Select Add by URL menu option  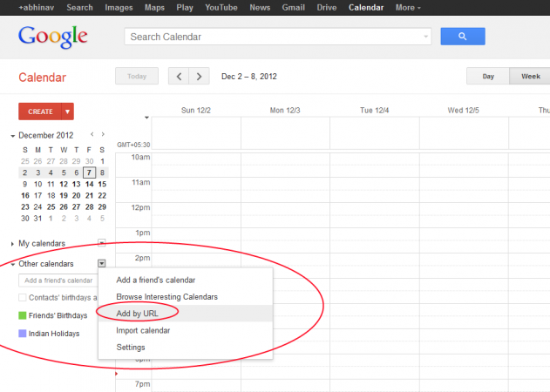[x=137, y=313]
